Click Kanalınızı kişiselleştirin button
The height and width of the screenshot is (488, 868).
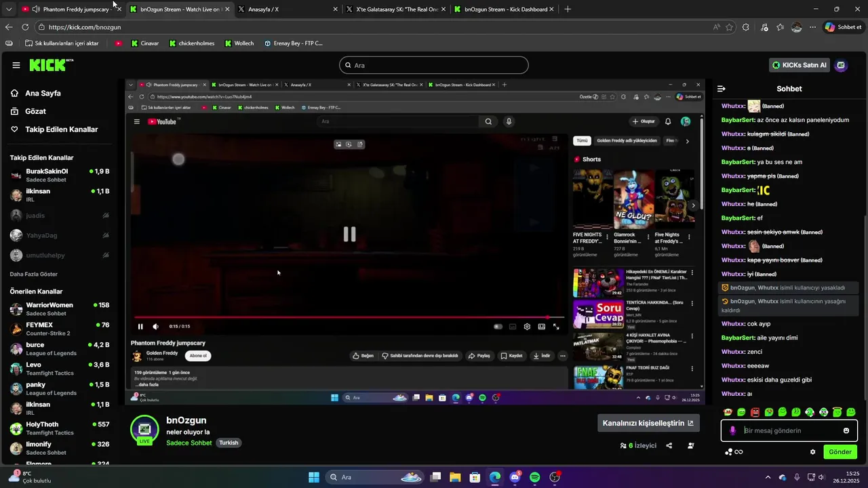[x=648, y=423]
